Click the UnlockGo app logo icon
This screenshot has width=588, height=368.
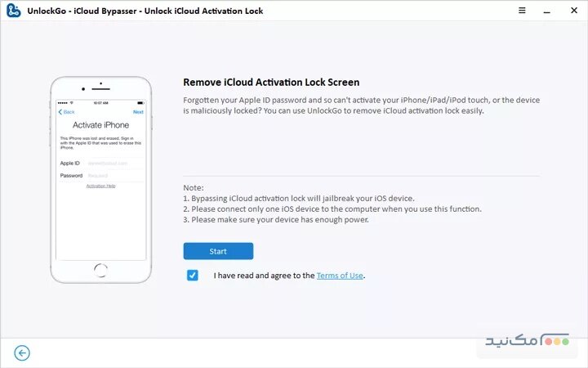[14, 11]
